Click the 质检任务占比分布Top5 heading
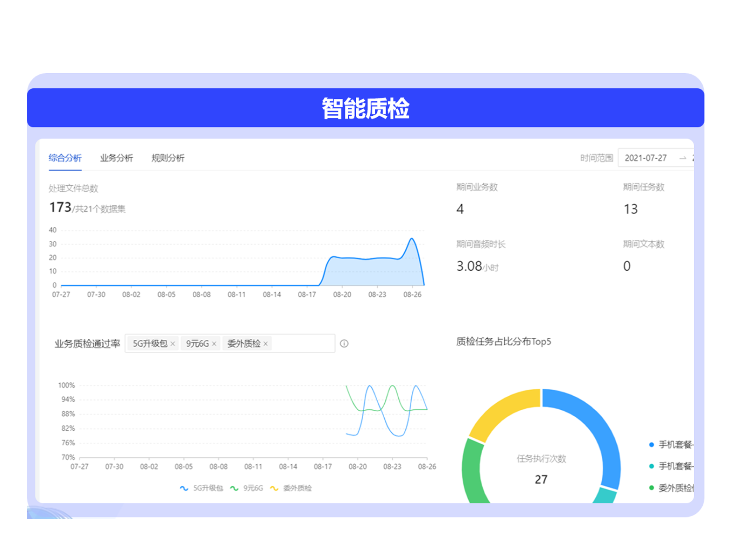This screenshot has width=747, height=560. click(x=503, y=342)
